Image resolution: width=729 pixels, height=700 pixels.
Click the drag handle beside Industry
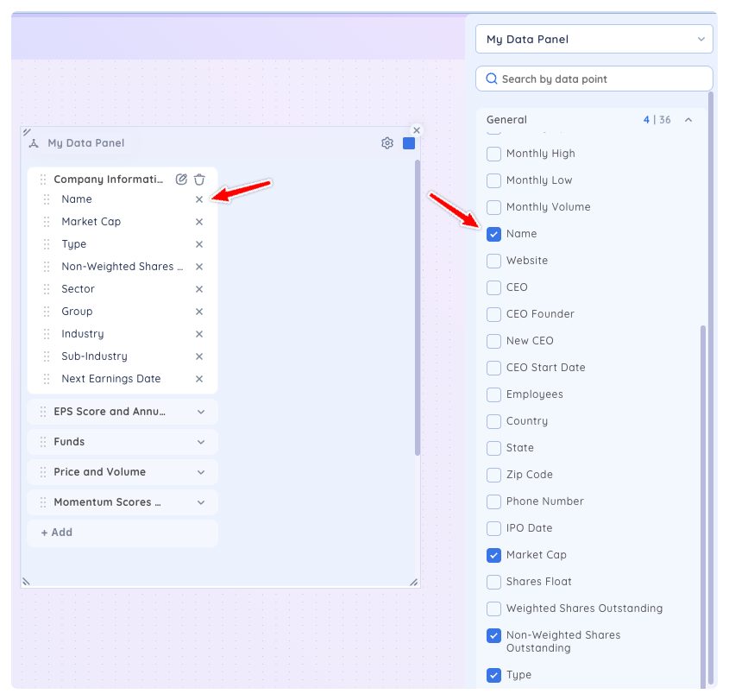click(x=47, y=334)
